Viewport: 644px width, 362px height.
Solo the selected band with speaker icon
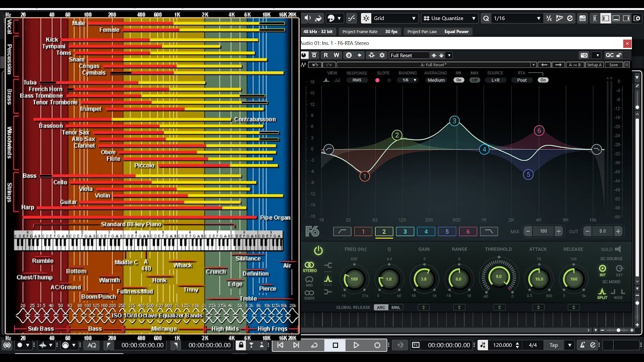[618, 249]
